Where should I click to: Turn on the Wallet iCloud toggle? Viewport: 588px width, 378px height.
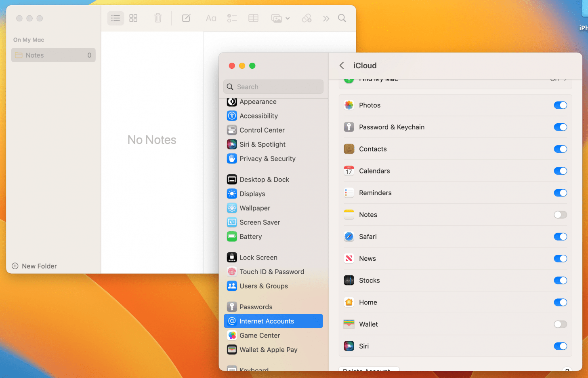point(560,324)
